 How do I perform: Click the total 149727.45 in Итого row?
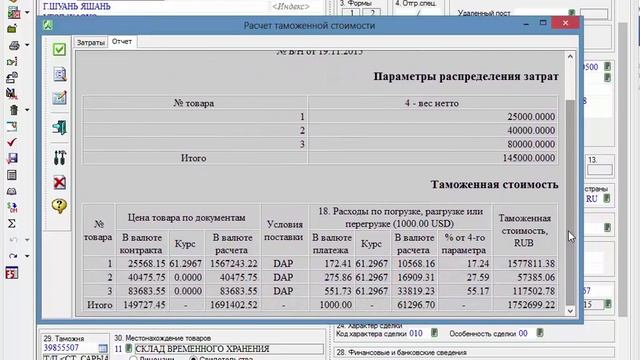(x=144, y=305)
